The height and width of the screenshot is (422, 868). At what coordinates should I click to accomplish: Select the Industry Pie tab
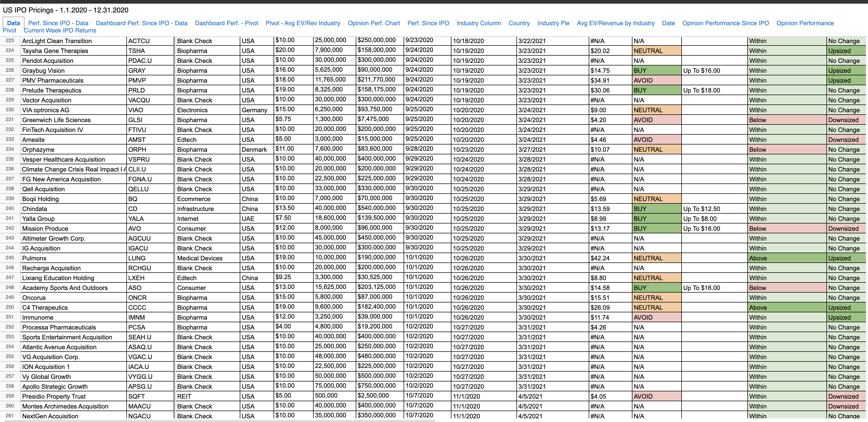[553, 23]
